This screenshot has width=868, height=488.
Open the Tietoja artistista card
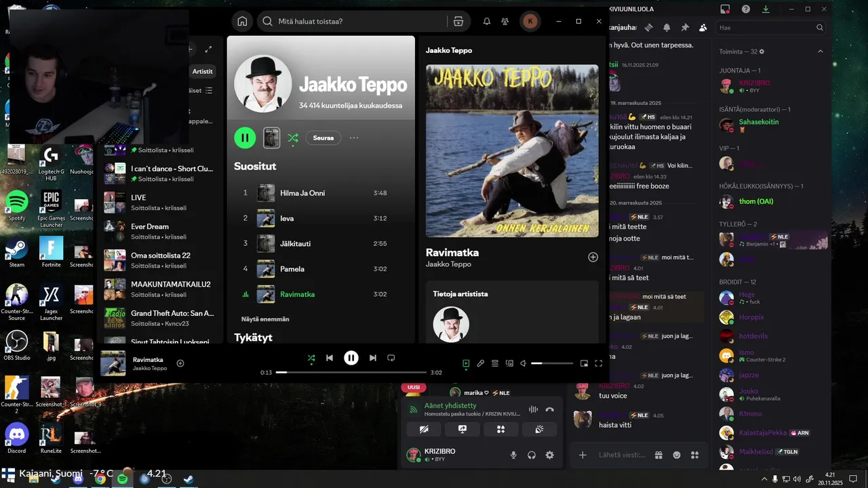512,312
